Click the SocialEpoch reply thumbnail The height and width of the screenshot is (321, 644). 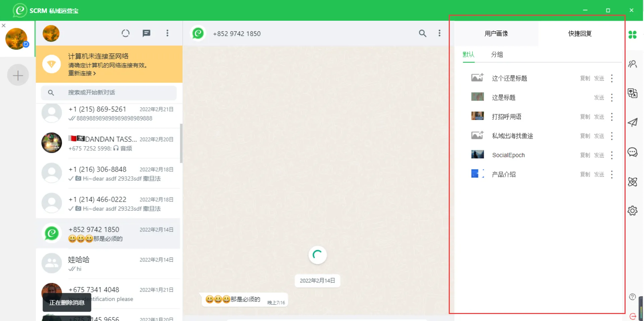[477, 154]
